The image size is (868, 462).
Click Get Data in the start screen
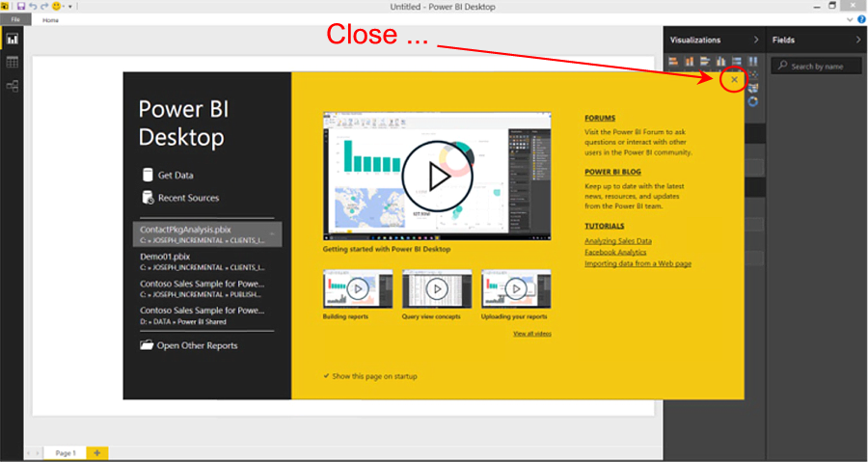(x=176, y=175)
